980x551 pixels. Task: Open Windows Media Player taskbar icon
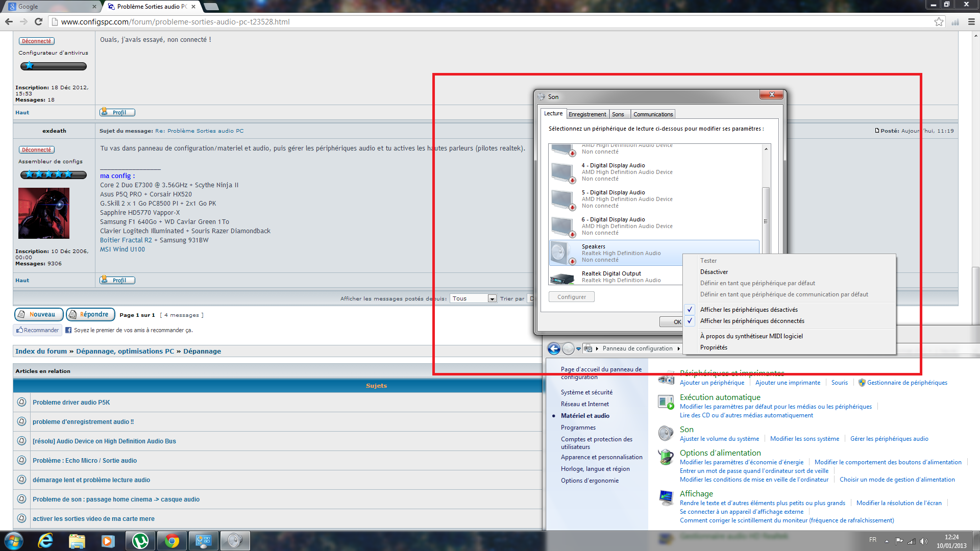[x=108, y=541]
